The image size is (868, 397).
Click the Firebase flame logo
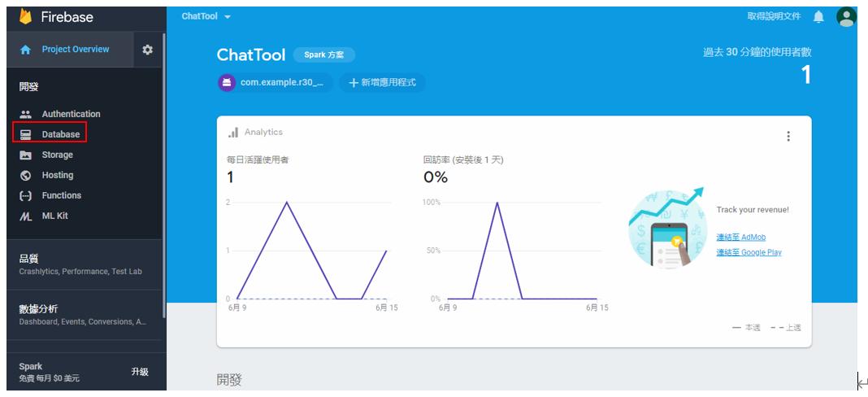click(25, 16)
